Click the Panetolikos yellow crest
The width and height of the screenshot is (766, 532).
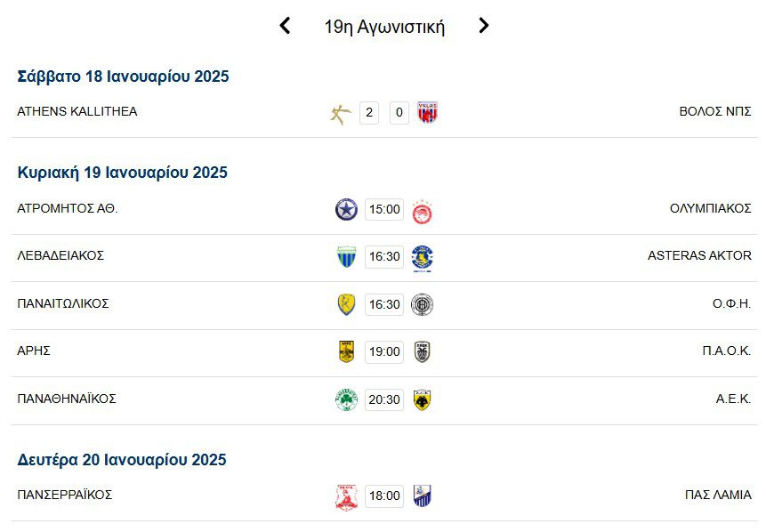pos(346,305)
